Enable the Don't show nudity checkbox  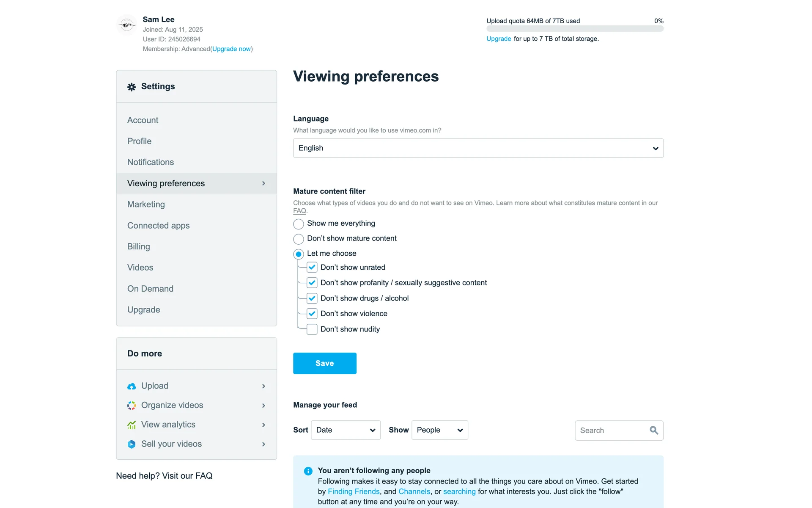[x=312, y=329]
